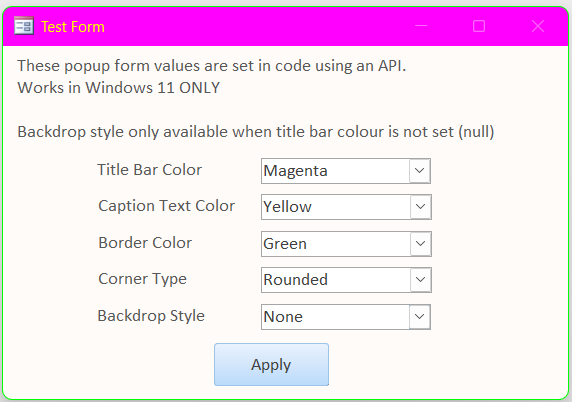Click the Access form icon in title bar

tap(24, 26)
